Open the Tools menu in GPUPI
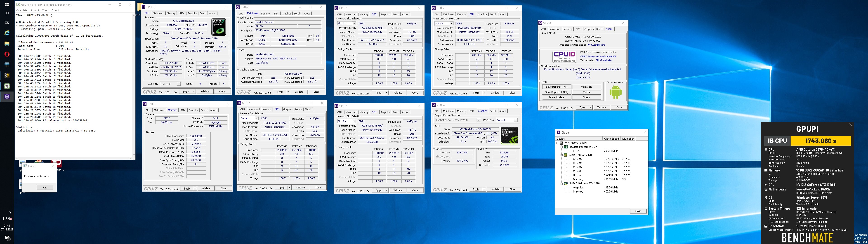The height and width of the screenshot is (244, 868). (45, 10)
